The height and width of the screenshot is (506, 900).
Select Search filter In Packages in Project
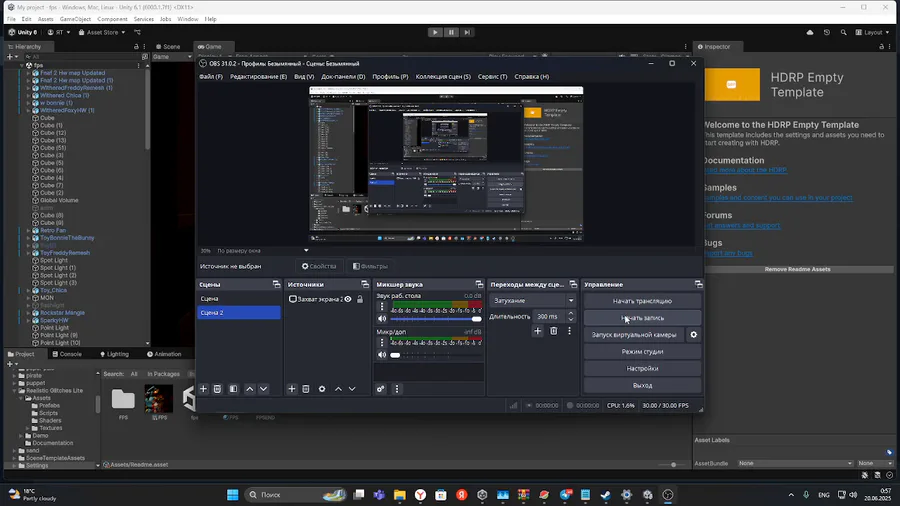pyautogui.click(x=164, y=374)
